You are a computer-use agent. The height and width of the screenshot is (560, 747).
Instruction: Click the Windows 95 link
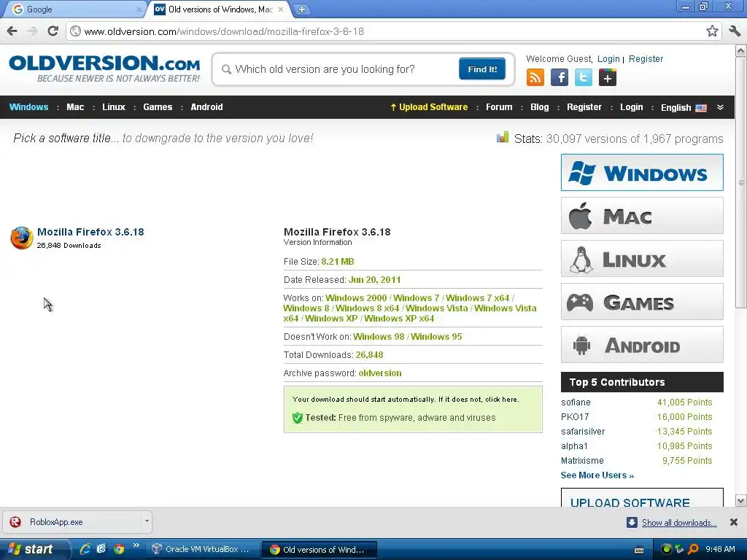[436, 337]
